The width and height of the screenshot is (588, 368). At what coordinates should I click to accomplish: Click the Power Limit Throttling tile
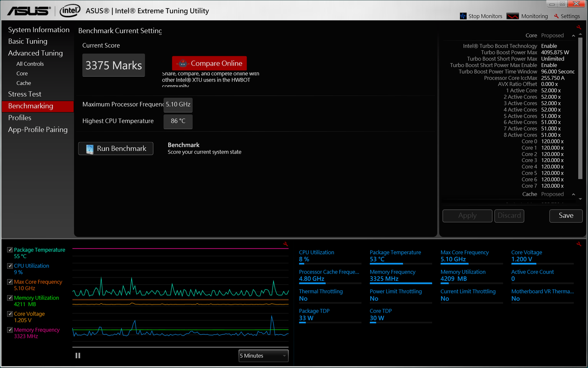pos(401,295)
